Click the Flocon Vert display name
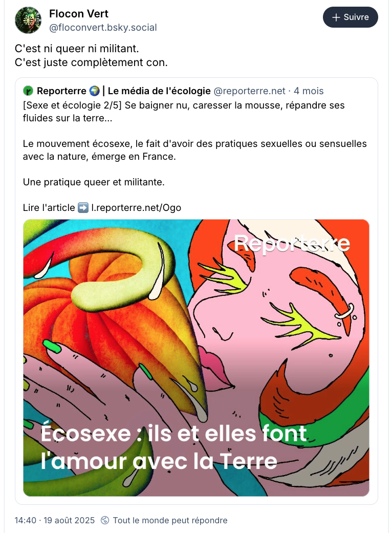 pyautogui.click(x=78, y=14)
